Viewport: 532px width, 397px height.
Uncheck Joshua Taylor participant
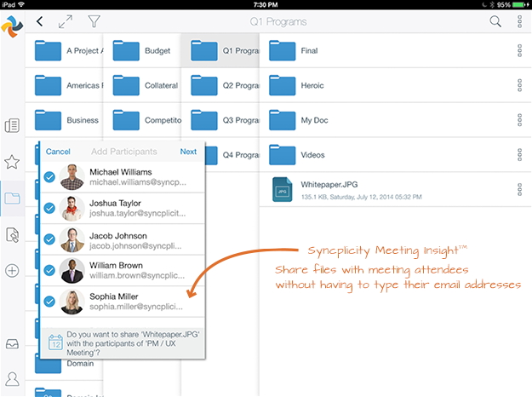tap(49, 208)
